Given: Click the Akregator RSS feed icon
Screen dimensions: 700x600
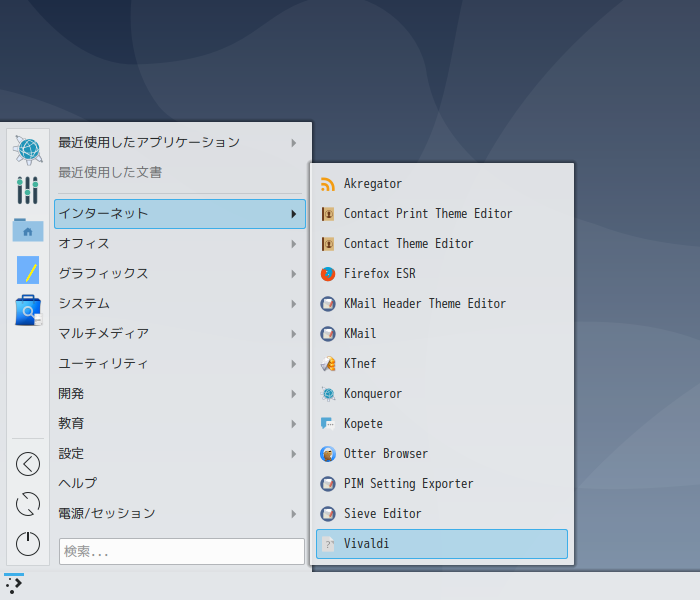Looking at the screenshot, I should (328, 184).
